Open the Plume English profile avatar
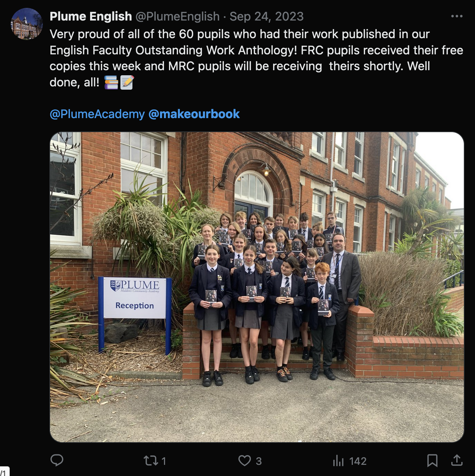This screenshot has height=476, width=475. 27,24
